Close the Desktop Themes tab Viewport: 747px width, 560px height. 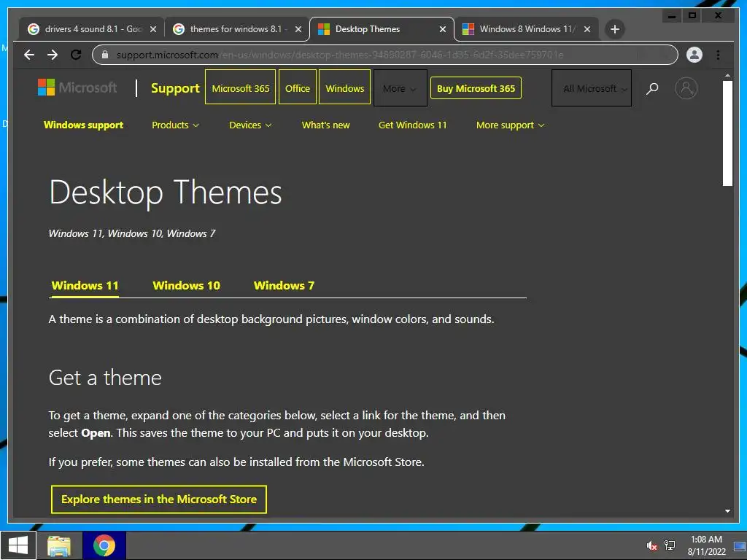tap(443, 29)
